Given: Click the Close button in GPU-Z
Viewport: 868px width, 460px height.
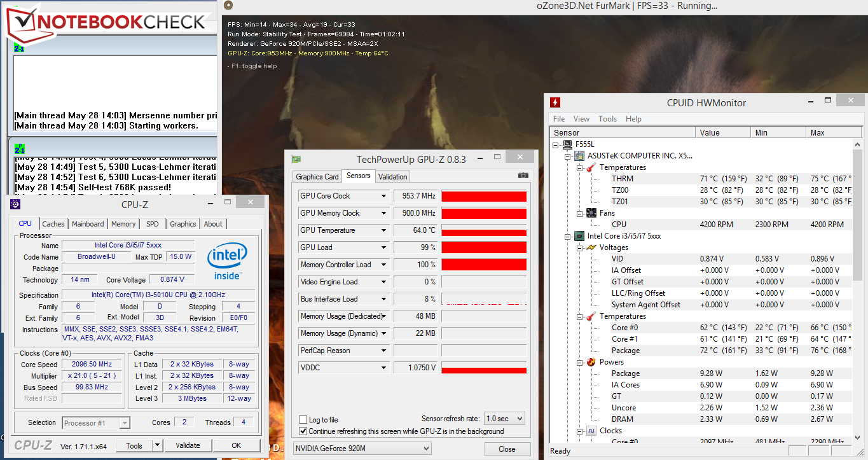Looking at the screenshot, I should point(507,449).
